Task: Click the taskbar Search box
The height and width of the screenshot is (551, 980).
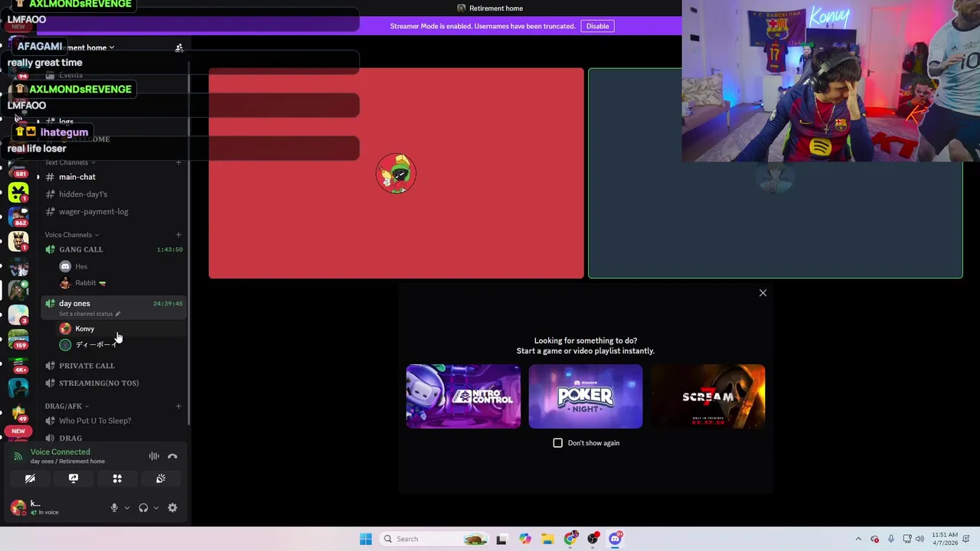Action: 435,539
